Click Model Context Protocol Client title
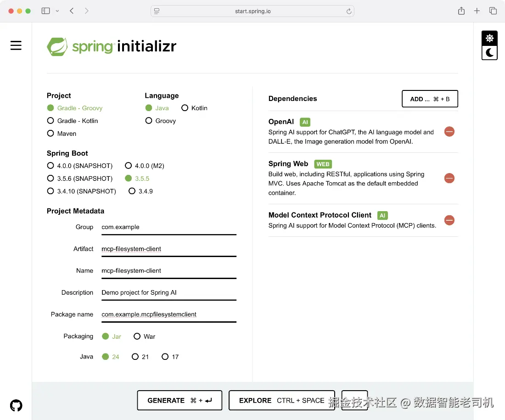Screen dimensions: 505x420 pyautogui.click(x=320, y=215)
